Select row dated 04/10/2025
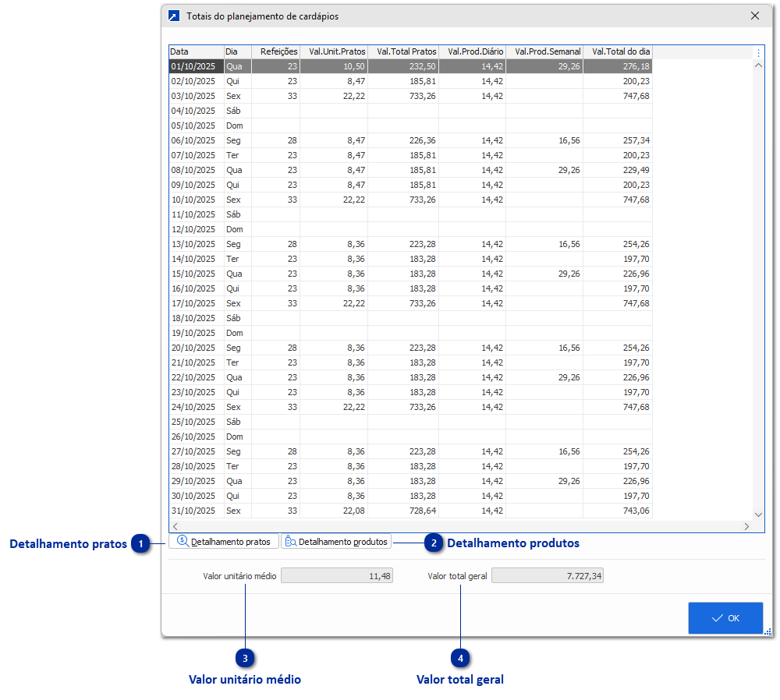 coord(410,111)
